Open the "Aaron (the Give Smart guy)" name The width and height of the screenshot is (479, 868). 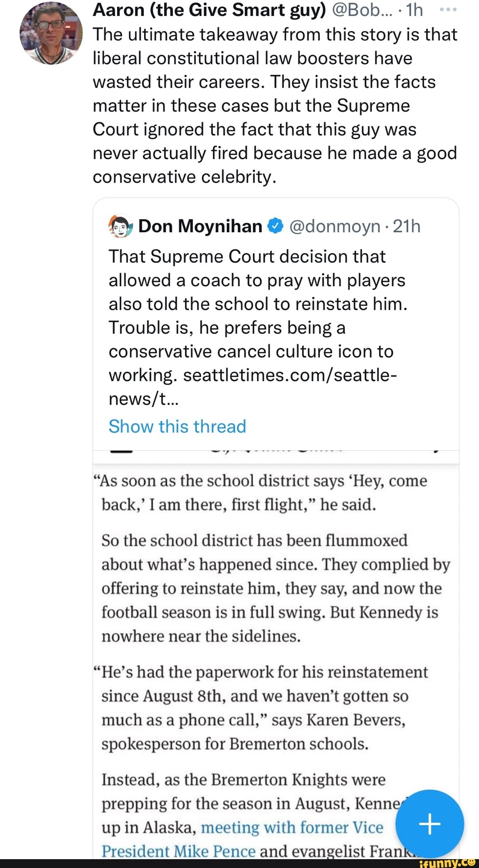(x=209, y=10)
